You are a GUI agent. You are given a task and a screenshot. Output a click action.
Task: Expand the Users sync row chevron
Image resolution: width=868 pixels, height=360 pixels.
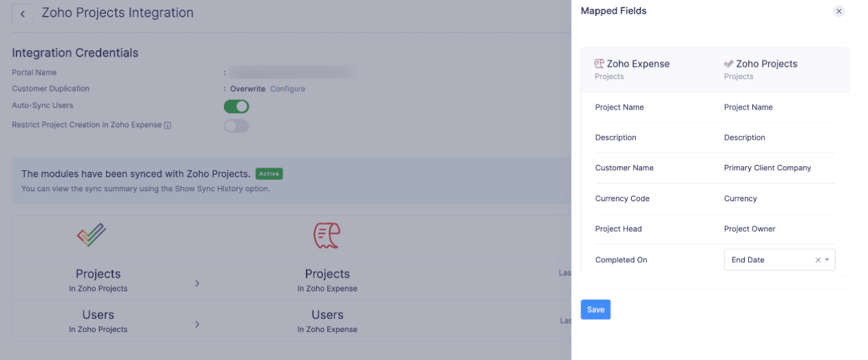point(197,324)
